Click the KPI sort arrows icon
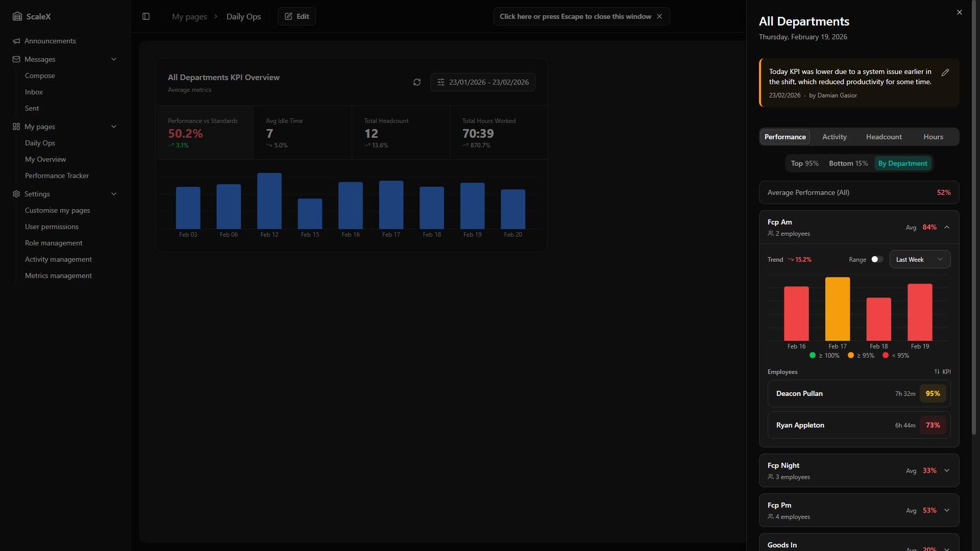 [x=937, y=371]
